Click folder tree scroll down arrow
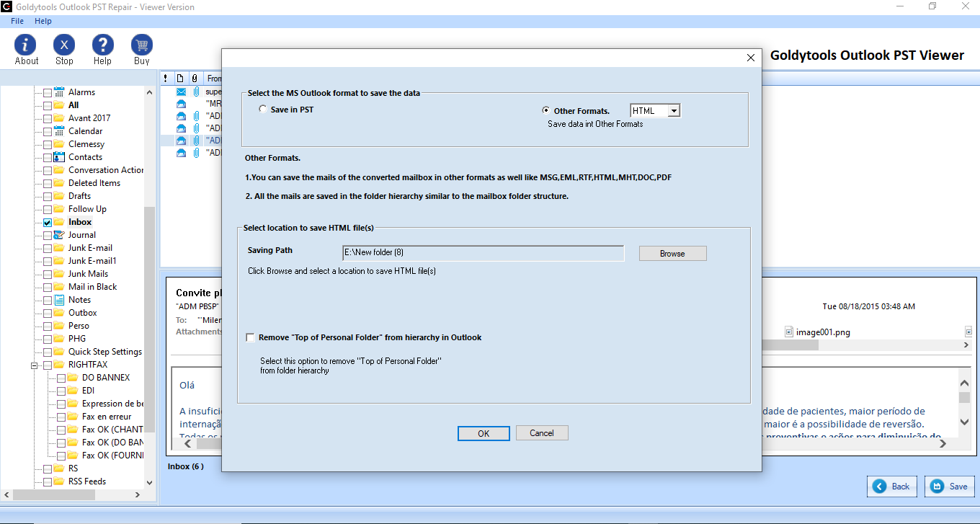Image resolution: width=980 pixels, height=524 pixels. tap(149, 482)
